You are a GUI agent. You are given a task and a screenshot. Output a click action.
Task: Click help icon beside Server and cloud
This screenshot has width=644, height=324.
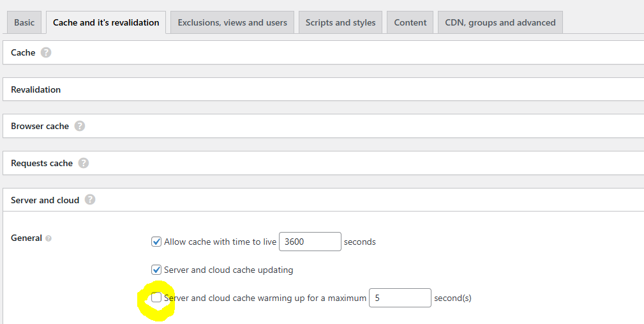click(90, 199)
